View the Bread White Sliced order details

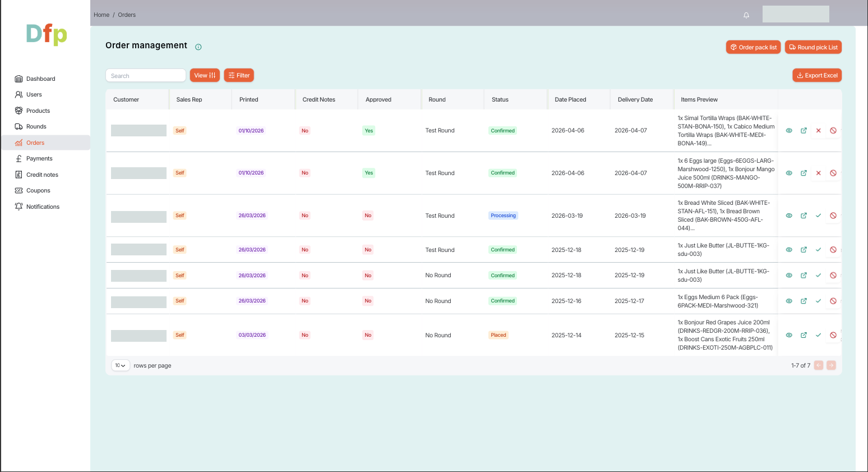coord(789,216)
